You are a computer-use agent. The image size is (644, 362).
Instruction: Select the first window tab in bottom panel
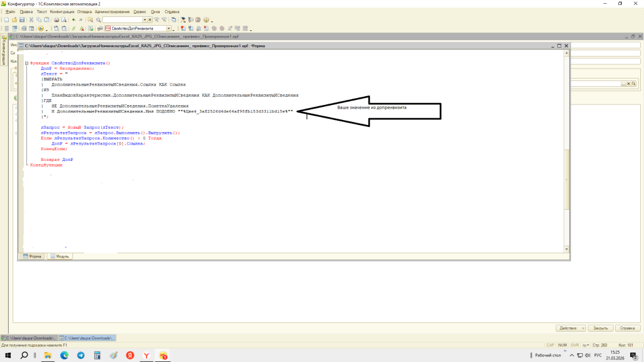(x=29, y=338)
